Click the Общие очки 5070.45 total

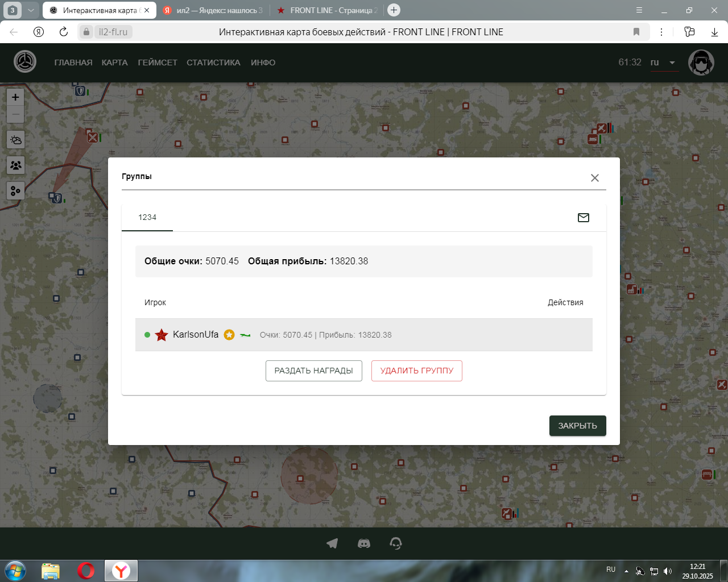[192, 261]
